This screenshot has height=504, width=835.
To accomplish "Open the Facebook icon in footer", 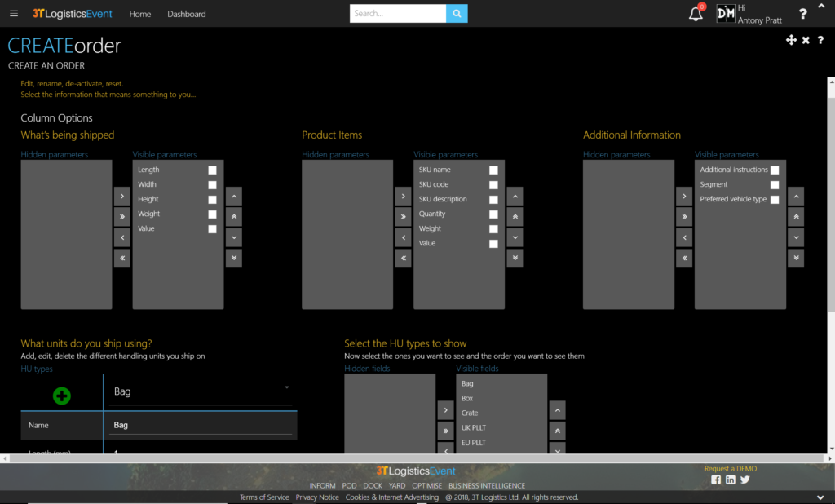I will [x=716, y=480].
